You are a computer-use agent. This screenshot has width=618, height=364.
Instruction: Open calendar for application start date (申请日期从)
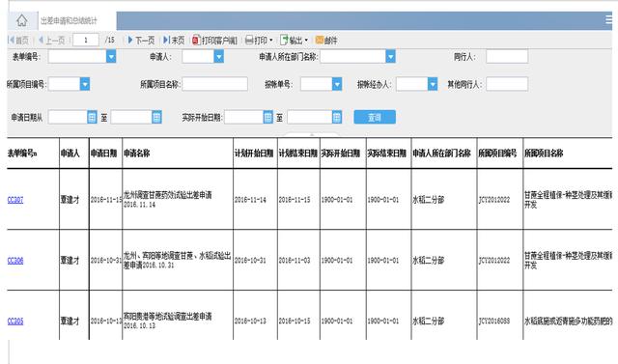[x=92, y=117]
